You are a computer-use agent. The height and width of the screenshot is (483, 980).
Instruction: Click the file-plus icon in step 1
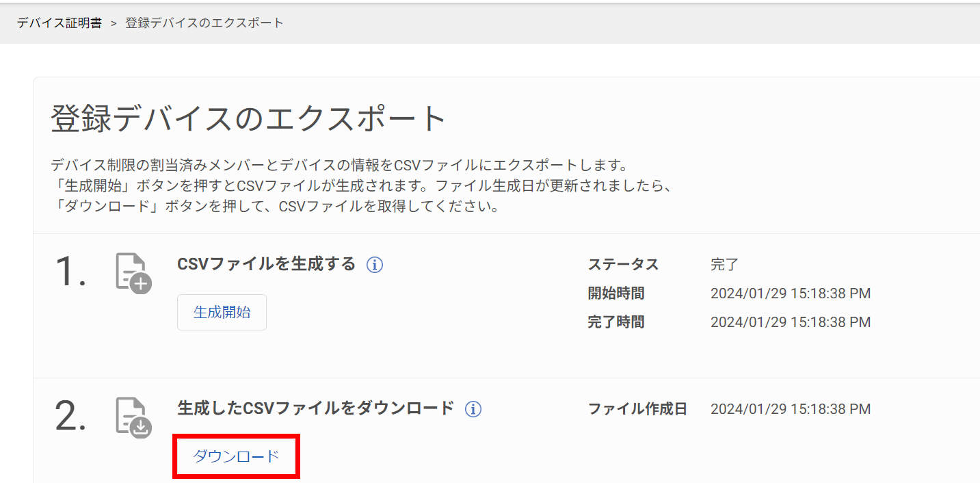(x=133, y=273)
